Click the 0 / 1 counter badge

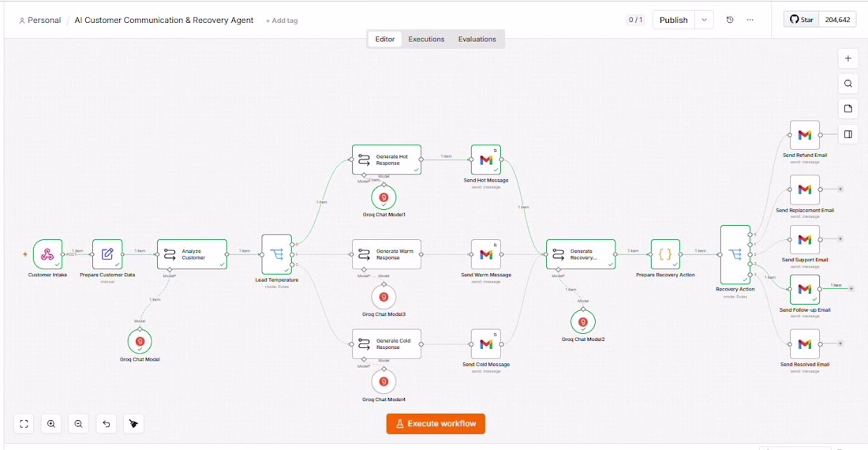click(x=635, y=20)
